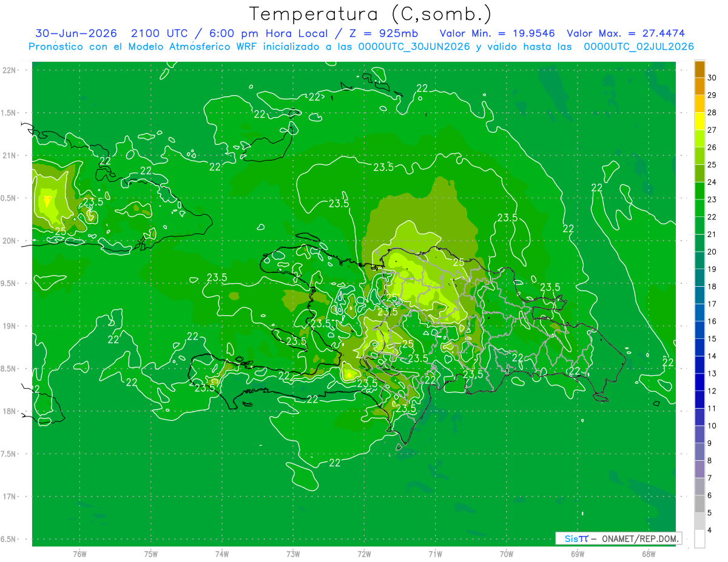Click the "ONAMET/REP.DOM." credit label
The width and height of the screenshot is (728, 562).
639,538
